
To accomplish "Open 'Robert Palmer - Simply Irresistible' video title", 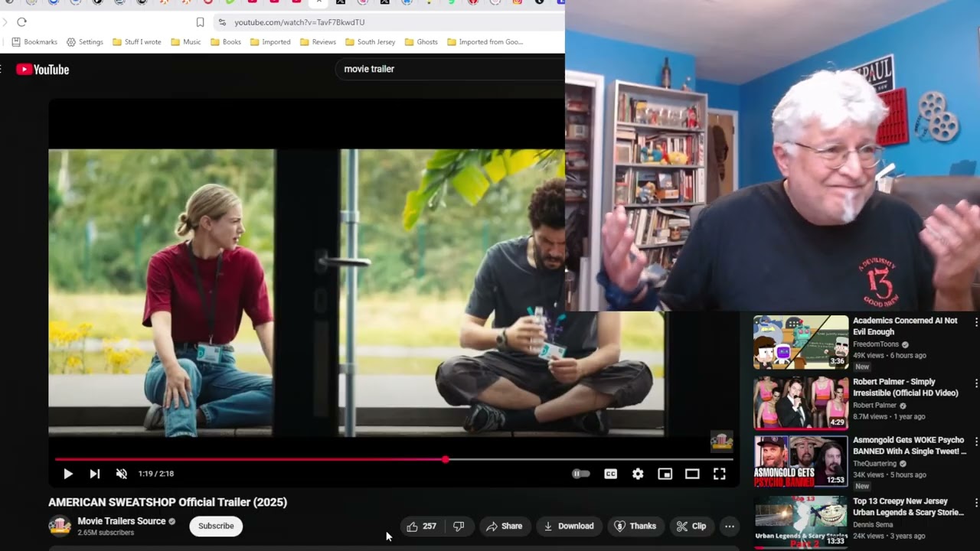I will (906, 387).
